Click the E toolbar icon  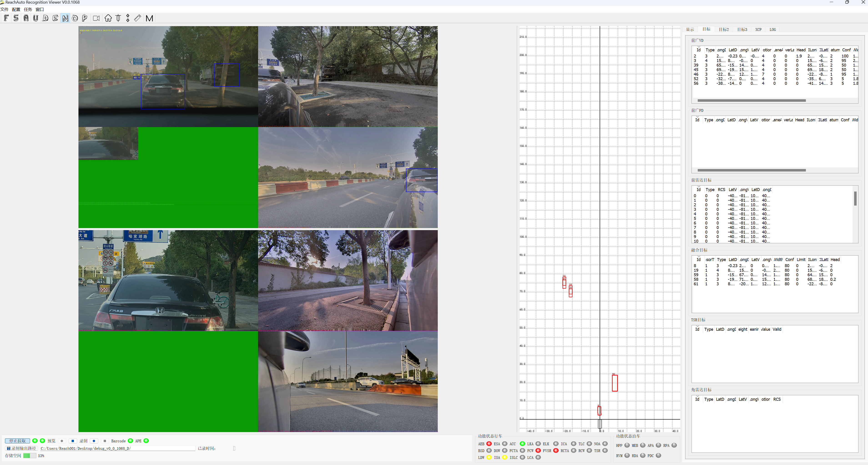click(55, 18)
